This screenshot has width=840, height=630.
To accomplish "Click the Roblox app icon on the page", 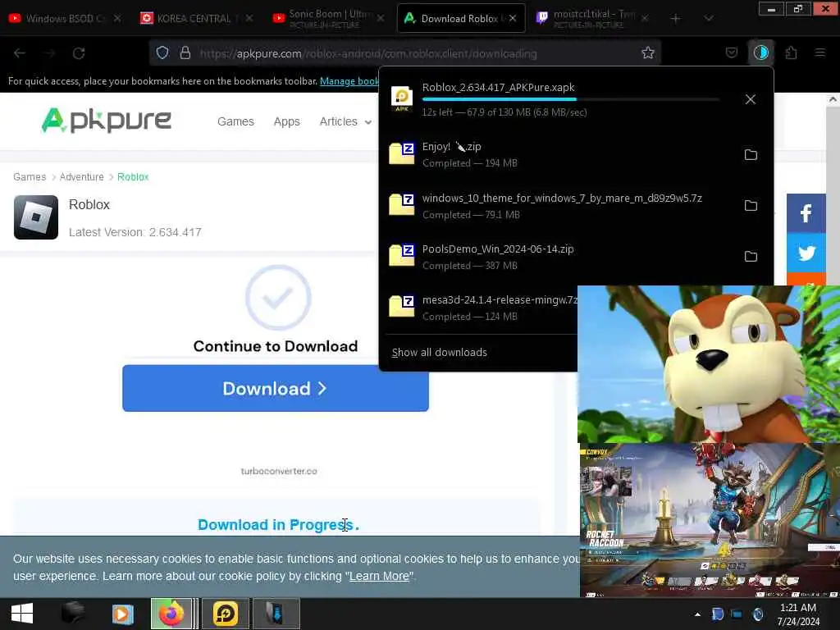I will tap(36, 217).
